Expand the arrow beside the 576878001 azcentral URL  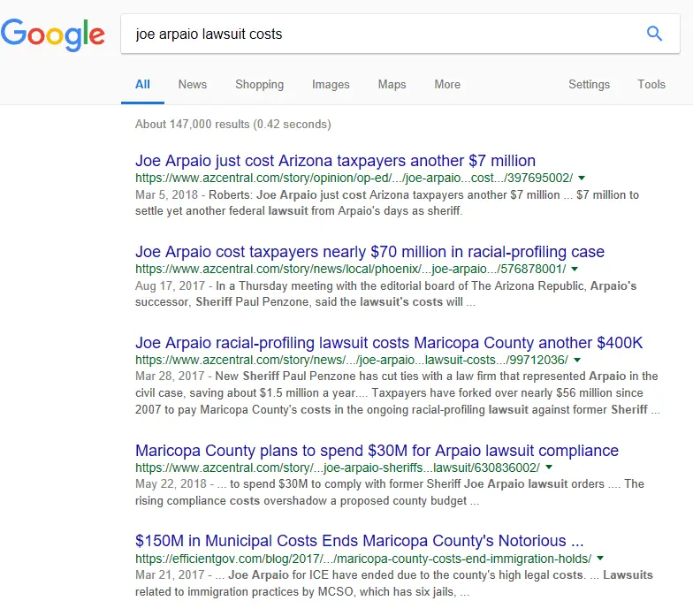click(575, 269)
